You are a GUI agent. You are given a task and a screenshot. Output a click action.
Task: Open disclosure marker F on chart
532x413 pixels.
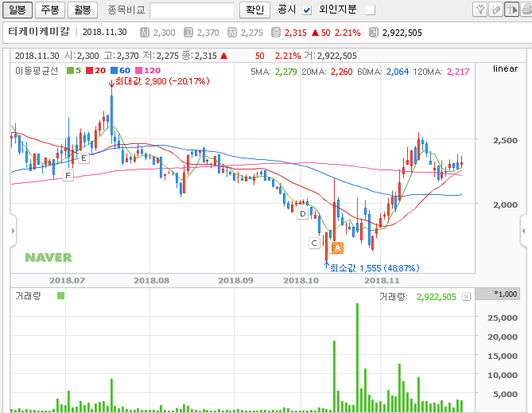click(68, 176)
